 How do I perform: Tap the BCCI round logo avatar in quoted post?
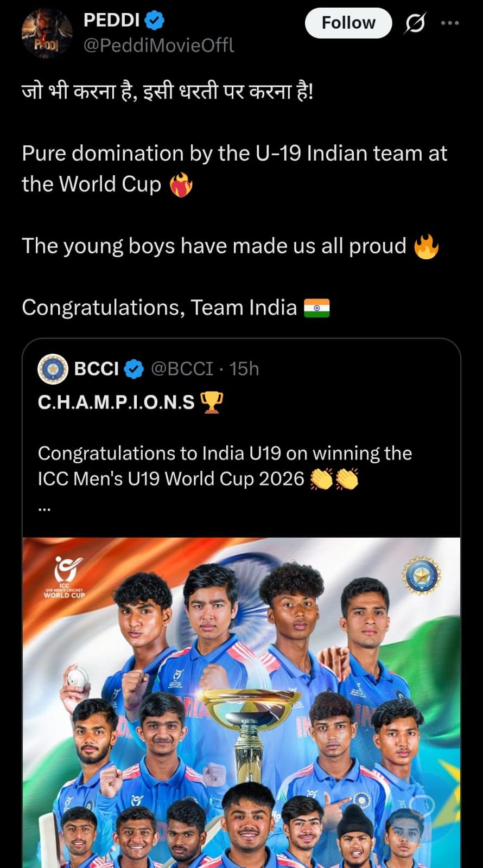53,369
